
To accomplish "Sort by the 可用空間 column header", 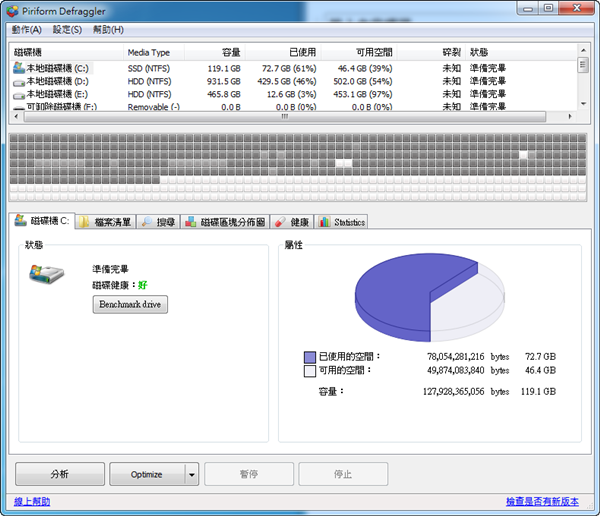I will point(359,52).
